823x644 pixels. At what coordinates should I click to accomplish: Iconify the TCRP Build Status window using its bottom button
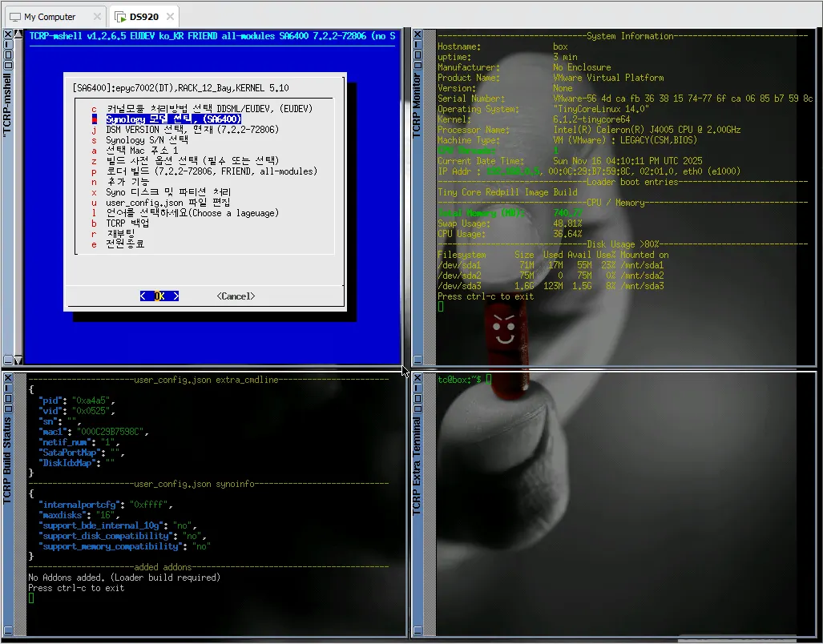coord(8,631)
